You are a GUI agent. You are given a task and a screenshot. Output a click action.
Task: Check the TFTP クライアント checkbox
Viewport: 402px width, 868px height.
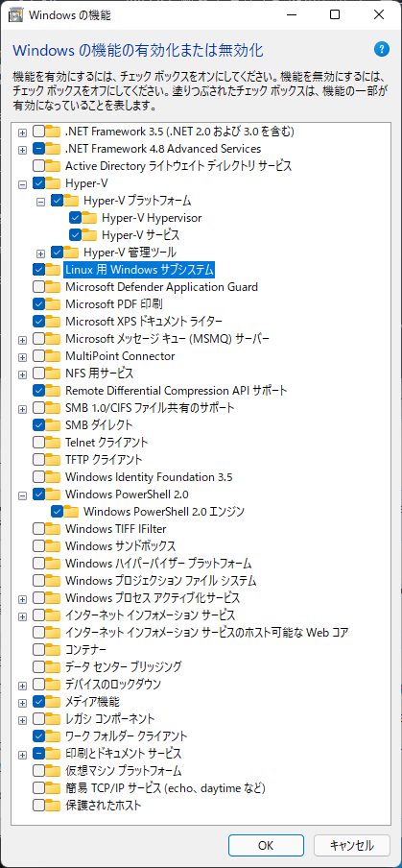coord(39,460)
